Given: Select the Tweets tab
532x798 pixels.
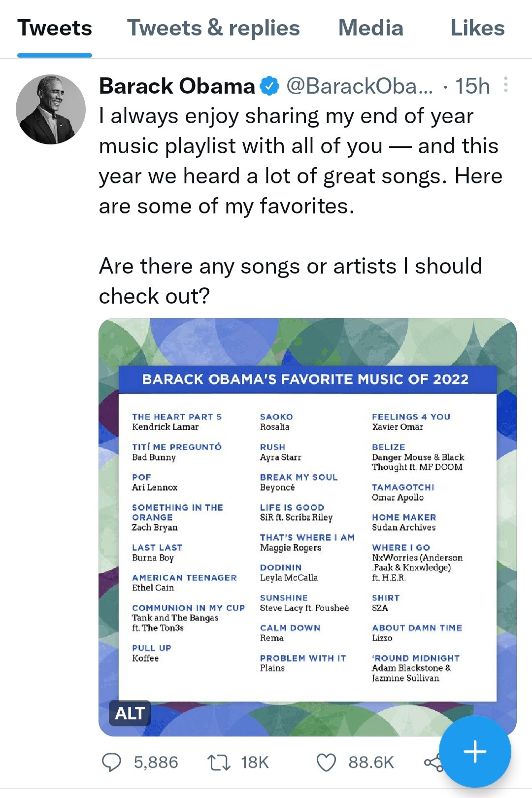Looking at the screenshot, I should point(55,28).
